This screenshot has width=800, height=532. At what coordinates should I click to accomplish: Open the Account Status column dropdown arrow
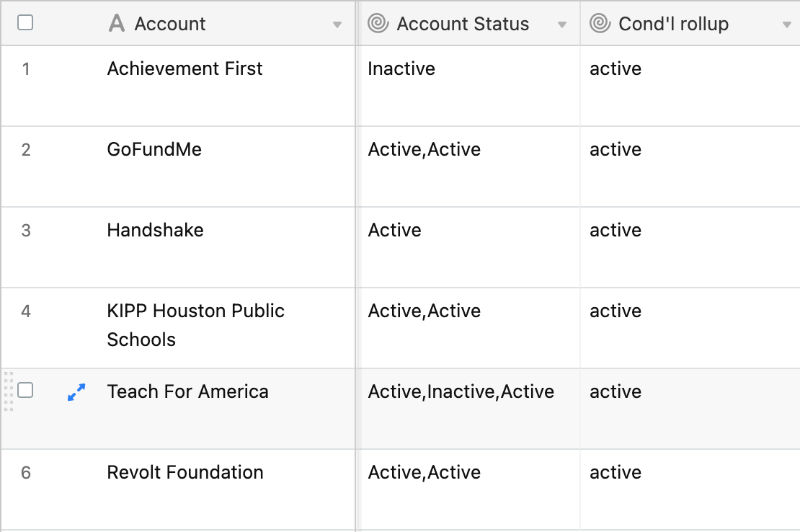[561, 25]
